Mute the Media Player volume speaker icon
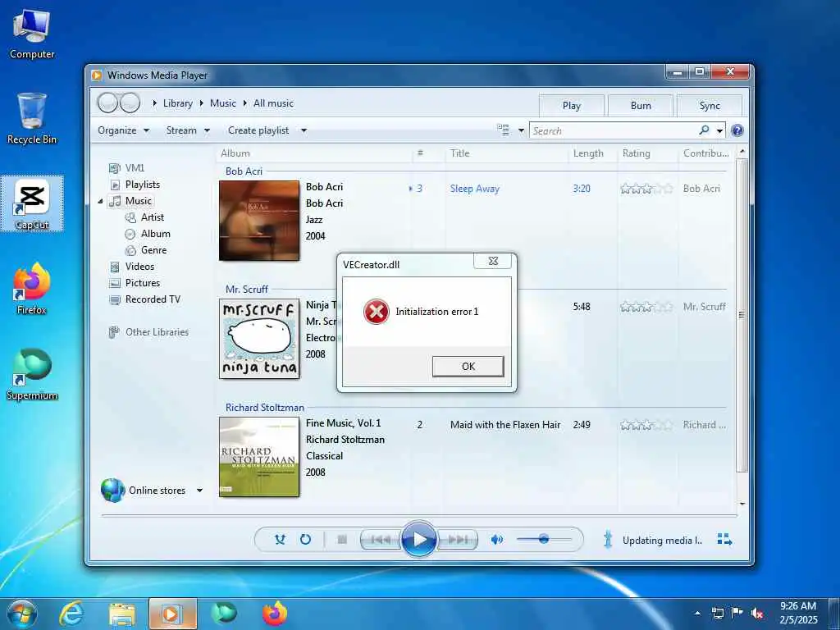The width and height of the screenshot is (840, 630). 496,540
